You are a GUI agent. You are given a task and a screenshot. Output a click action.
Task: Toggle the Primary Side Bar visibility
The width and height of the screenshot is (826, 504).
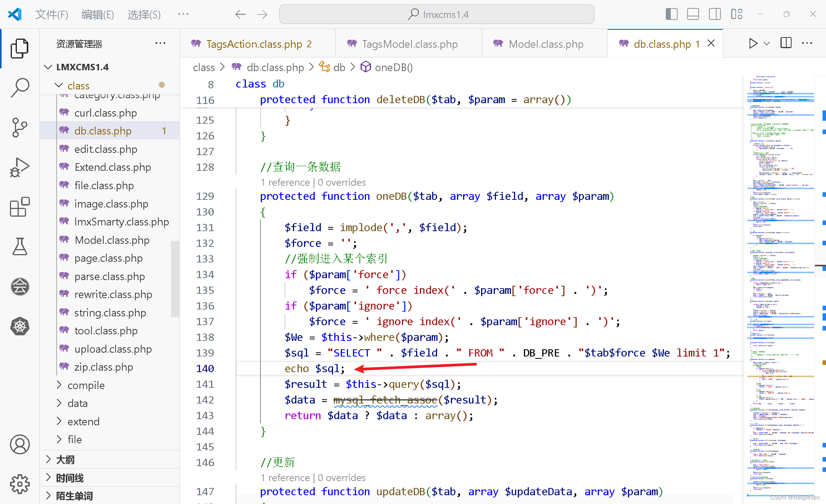coord(671,14)
